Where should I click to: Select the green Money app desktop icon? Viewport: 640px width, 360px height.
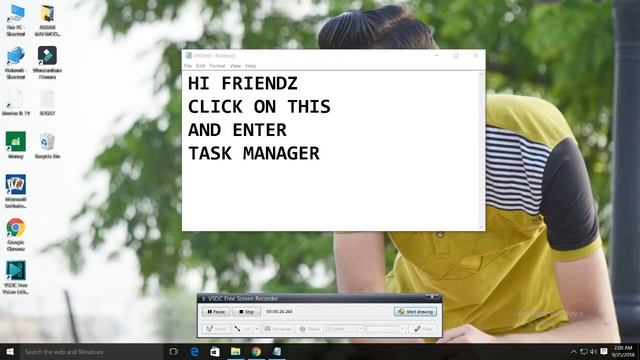point(16,145)
